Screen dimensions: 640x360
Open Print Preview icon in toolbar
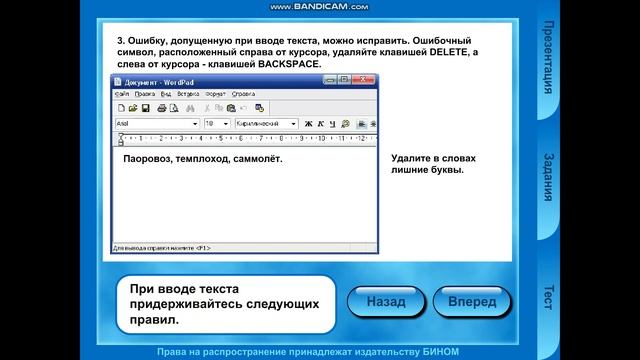point(174,108)
